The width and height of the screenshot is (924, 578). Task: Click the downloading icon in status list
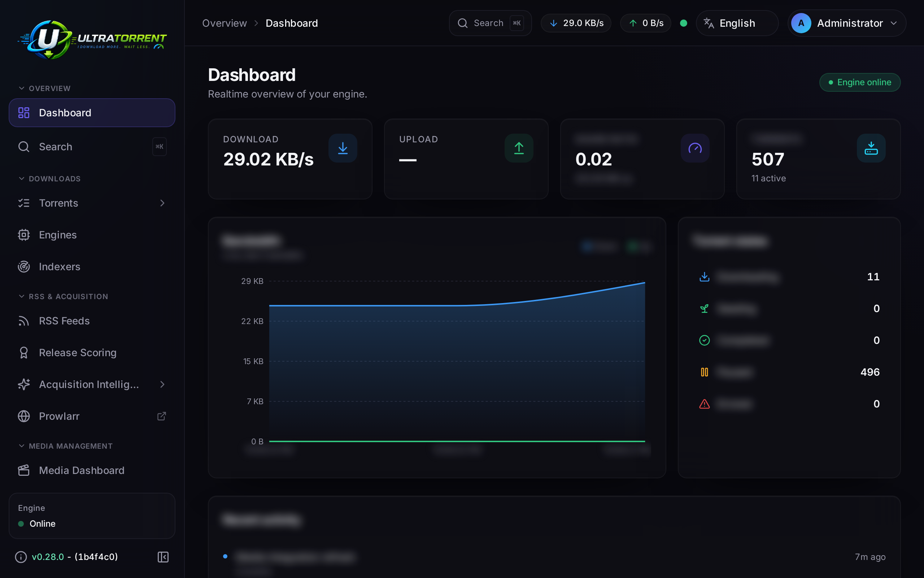pos(705,277)
